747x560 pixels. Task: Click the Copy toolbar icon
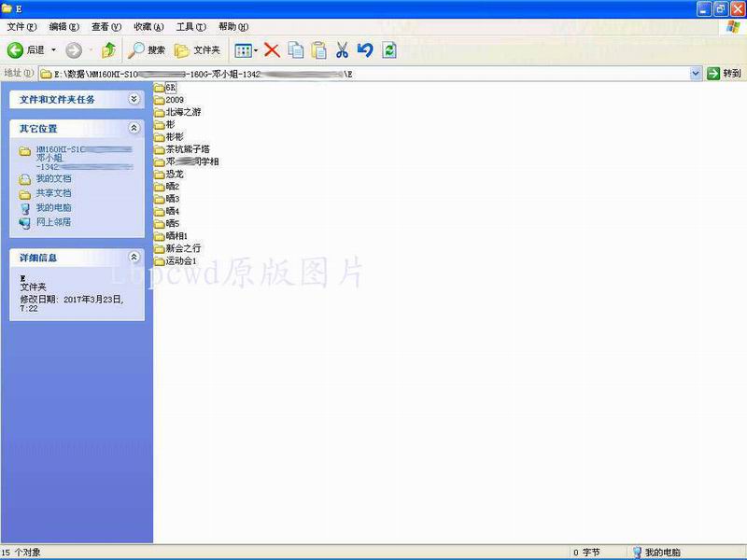tap(295, 50)
